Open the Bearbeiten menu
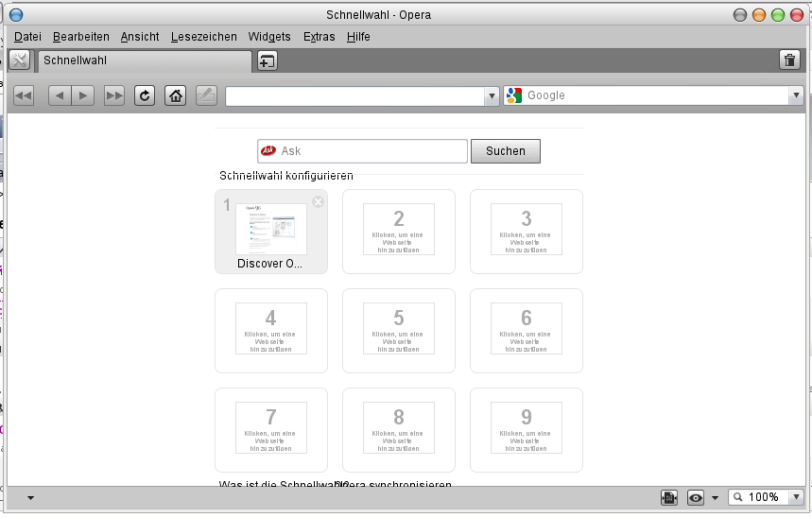The height and width of the screenshot is (518, 812). coord(80,37)
